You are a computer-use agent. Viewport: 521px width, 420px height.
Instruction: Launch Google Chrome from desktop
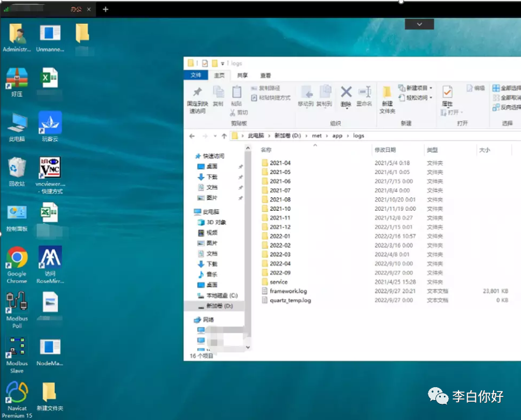17,265
